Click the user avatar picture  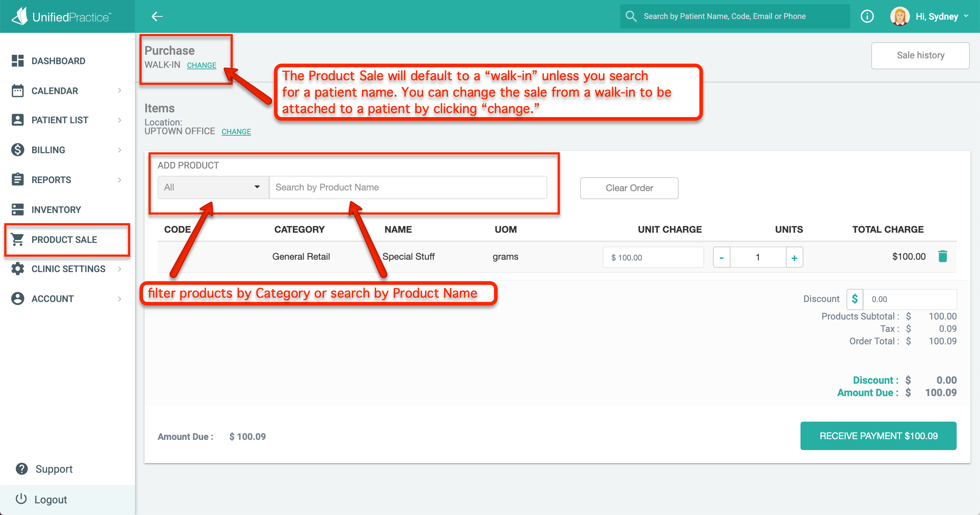click(899, 16)
